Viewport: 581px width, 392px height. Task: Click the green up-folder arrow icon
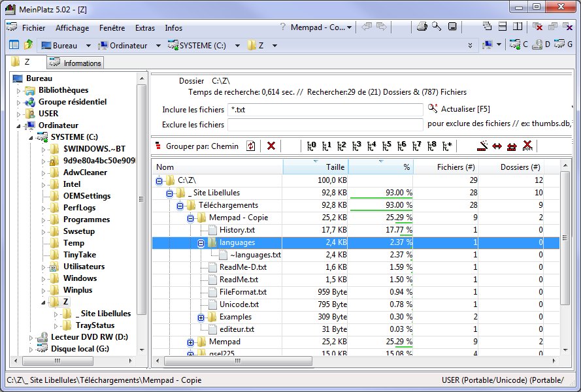pos(29,45)
